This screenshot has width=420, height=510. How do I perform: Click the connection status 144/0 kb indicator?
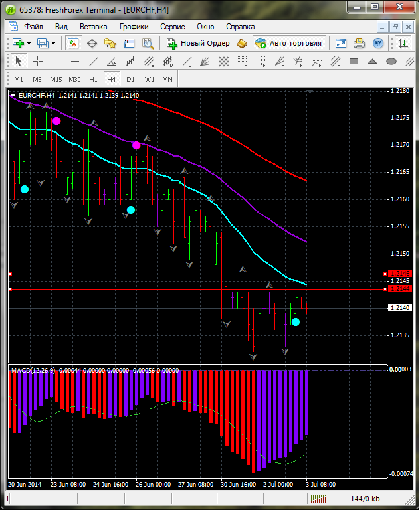point(365,499)
